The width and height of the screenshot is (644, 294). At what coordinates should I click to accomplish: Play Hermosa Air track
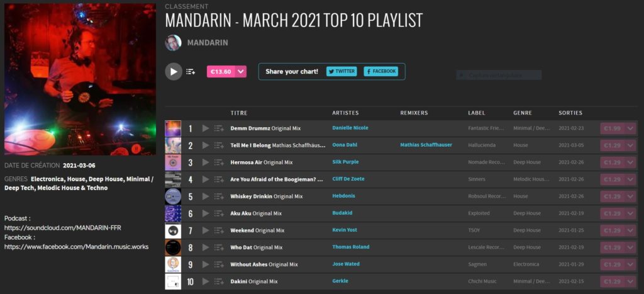[x=206, y=162]
